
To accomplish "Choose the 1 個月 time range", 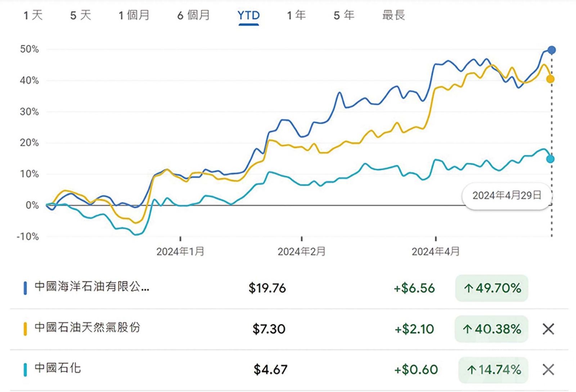I will (134, 15).
